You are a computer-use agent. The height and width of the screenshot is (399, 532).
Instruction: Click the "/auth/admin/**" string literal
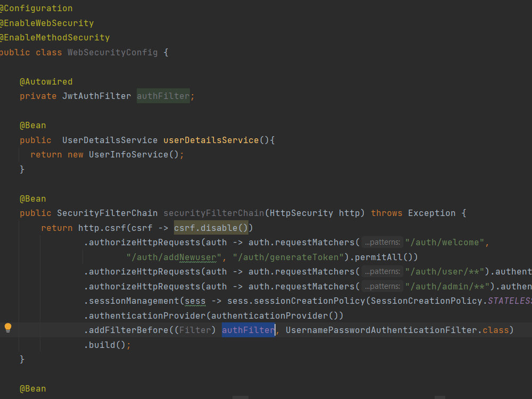pyautogui.click(x=447, y=287)
